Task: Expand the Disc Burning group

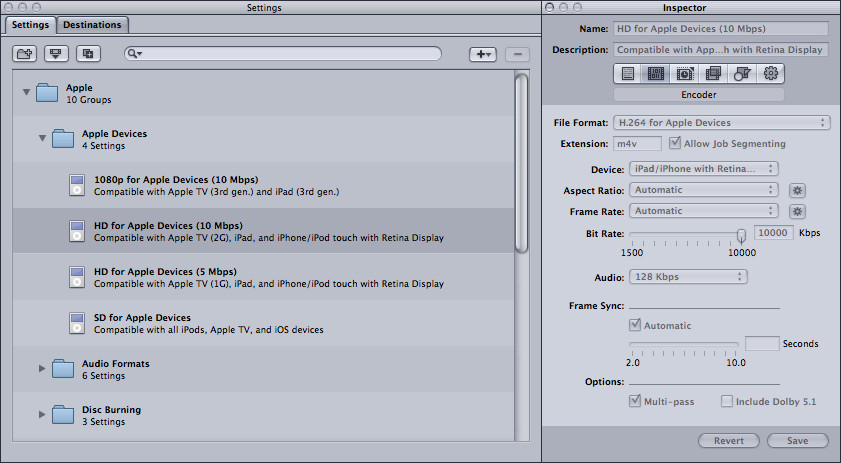Action: (x=42, y=414)
